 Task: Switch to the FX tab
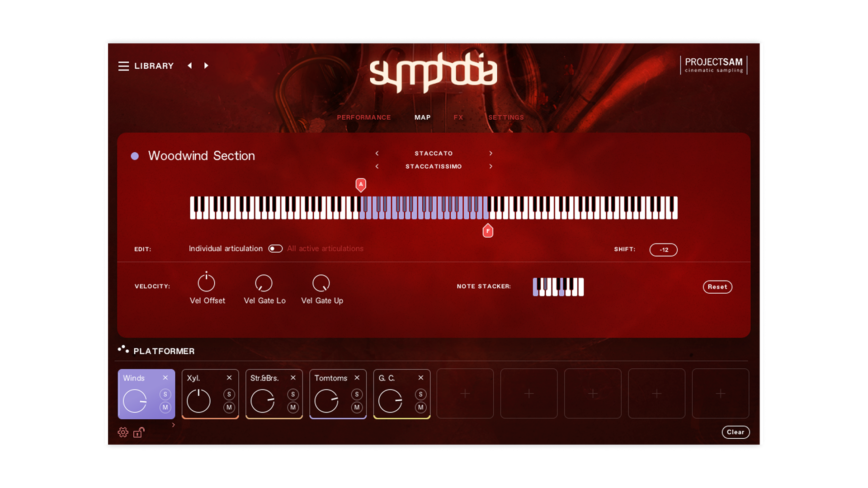458,117
